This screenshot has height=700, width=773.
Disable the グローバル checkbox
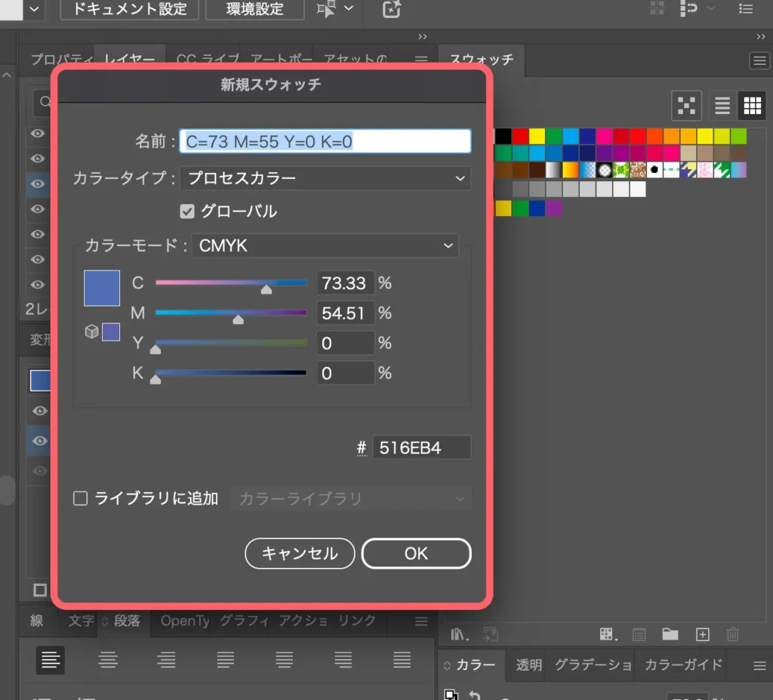click(x=186, y=211)
